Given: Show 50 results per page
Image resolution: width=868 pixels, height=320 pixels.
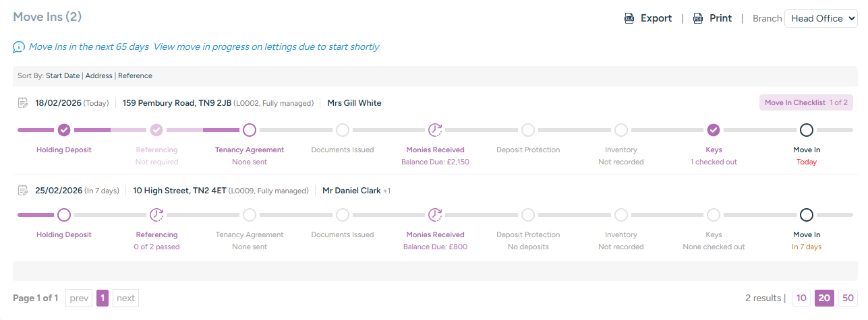Looking at the screenshot, I should tap(848, 298).
